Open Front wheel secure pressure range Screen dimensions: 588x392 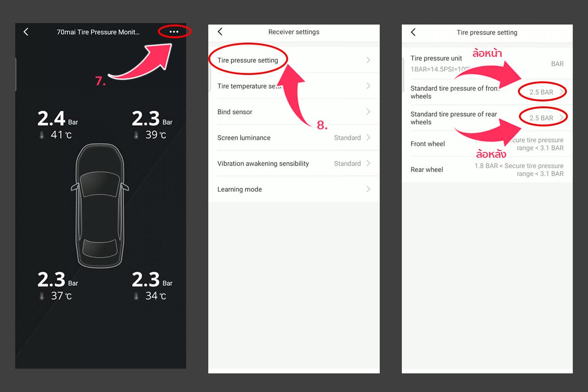click(487, 144)
